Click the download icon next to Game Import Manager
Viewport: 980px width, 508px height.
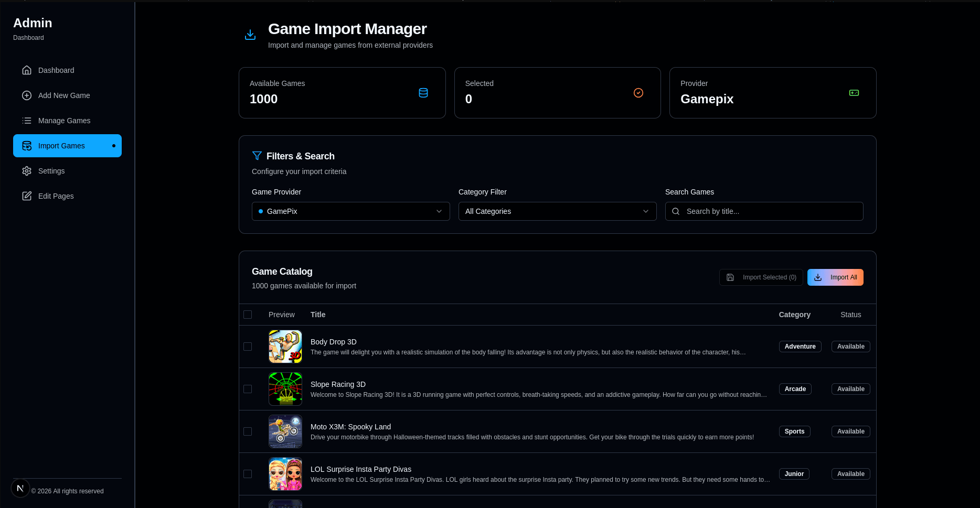tap(250, 34)
